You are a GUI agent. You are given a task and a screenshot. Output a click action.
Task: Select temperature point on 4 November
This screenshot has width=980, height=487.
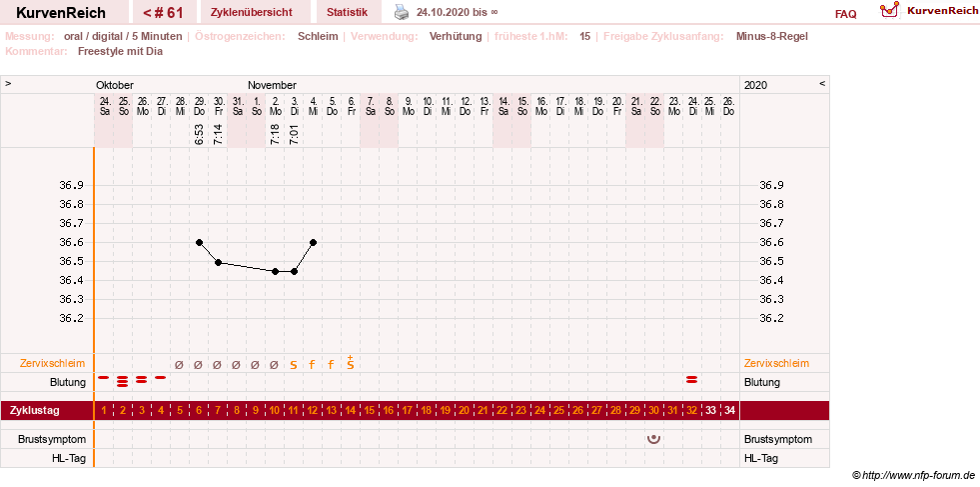313,242
